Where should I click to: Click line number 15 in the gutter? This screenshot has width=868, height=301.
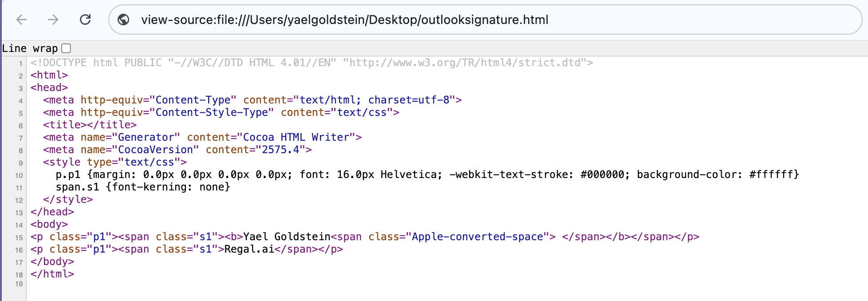tap(19, 238)
